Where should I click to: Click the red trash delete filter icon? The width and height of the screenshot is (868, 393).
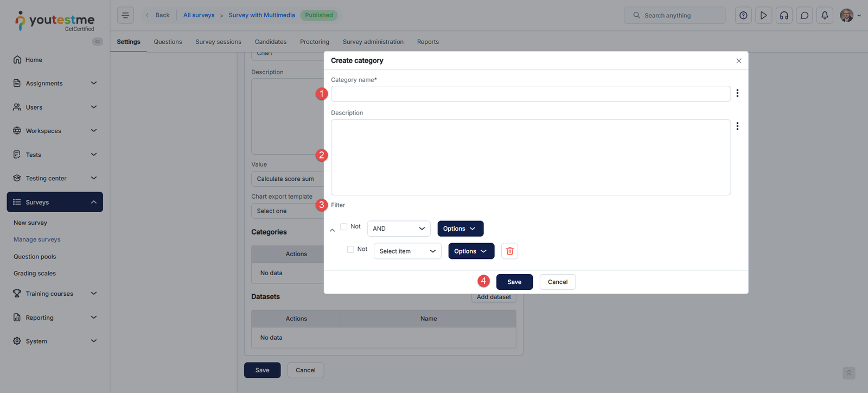pos(509,251)
